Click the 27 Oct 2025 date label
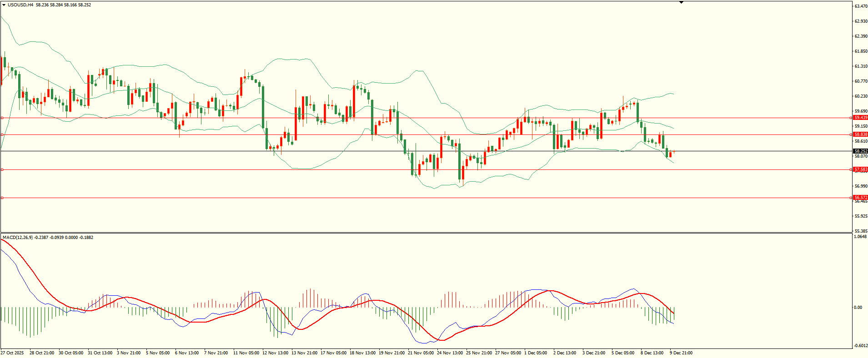Screen dimensions: 868x358 coord(12,353)
